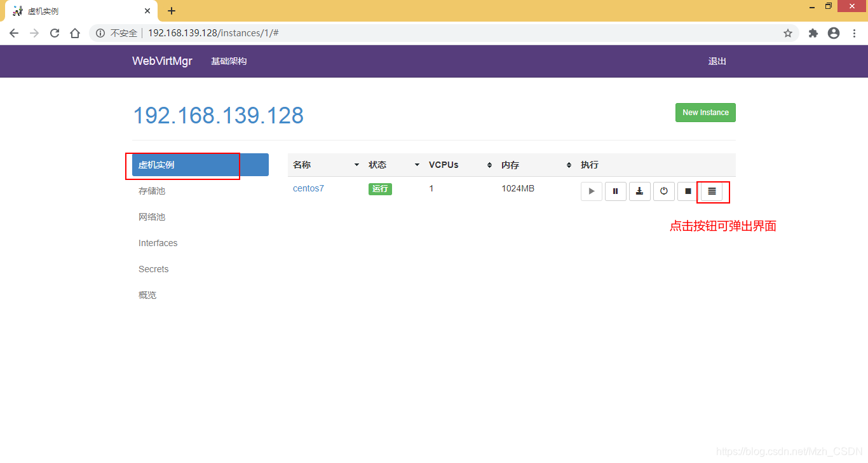Image resolution: width=868 pixels, height=463 pixels.
Task: Sort the table by VCPUs column
Action: pos(460,165)
